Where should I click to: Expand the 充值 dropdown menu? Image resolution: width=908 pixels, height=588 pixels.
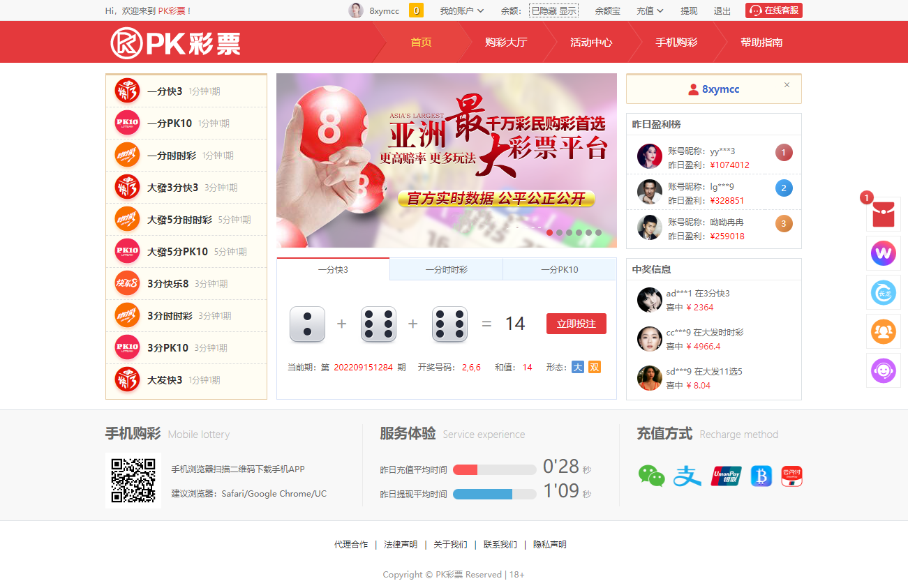coord(650,11)
